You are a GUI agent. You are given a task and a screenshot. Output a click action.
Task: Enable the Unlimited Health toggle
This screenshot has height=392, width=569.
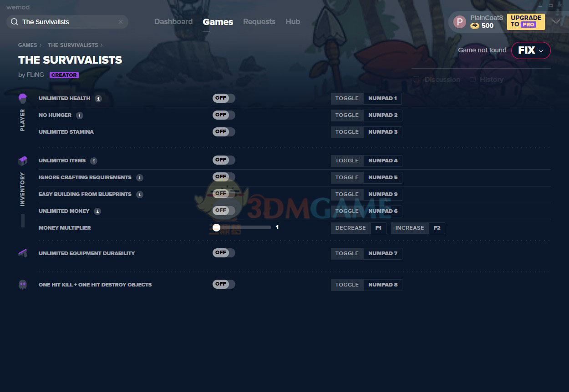coord(224,98)
